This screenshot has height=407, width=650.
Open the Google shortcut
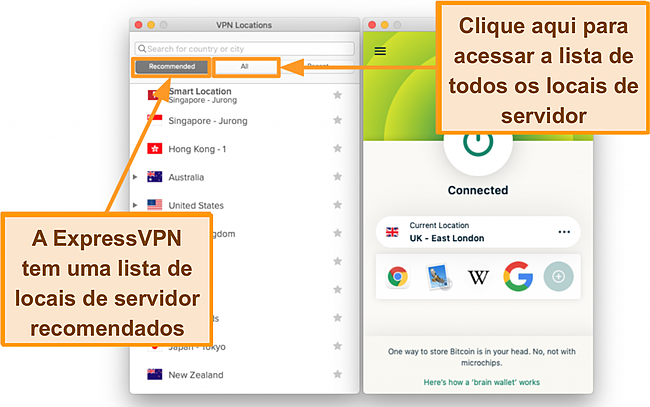tap(518, 276)
